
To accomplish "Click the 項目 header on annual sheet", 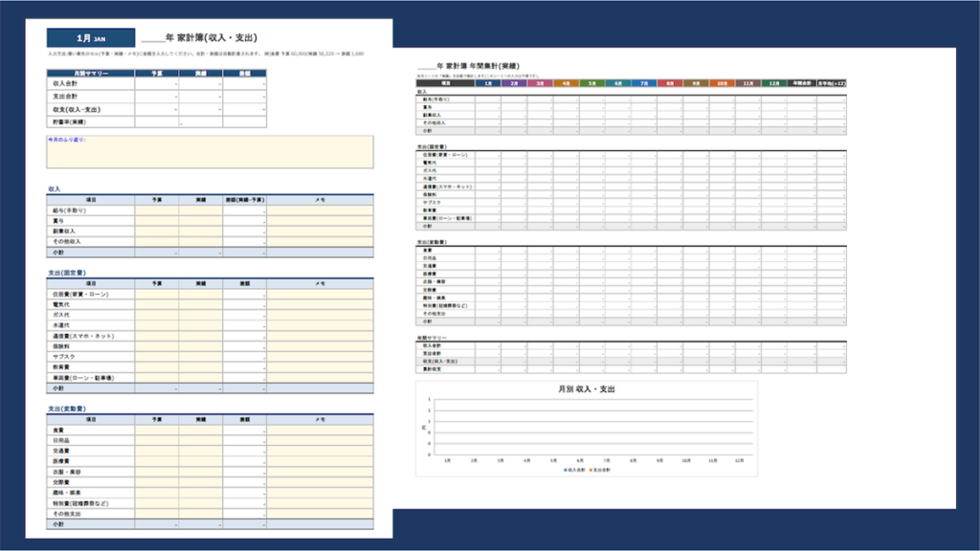I will point(446,83).
